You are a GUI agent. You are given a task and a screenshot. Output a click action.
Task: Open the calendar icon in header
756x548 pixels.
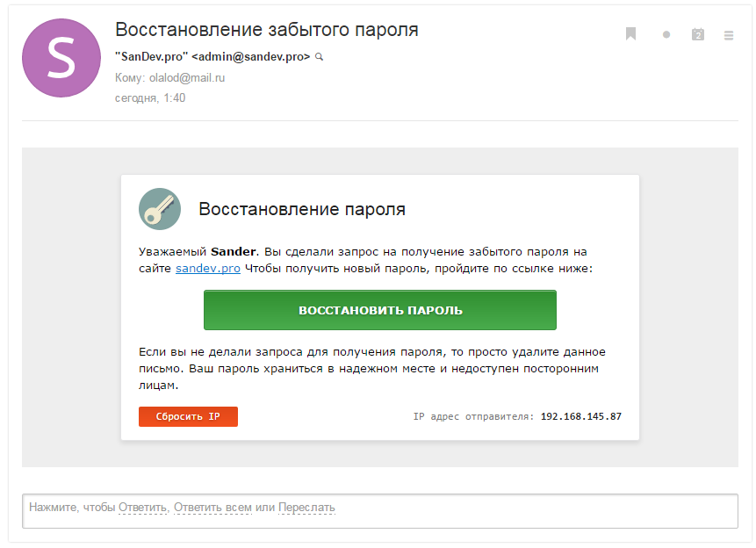(x=698, y=34)
